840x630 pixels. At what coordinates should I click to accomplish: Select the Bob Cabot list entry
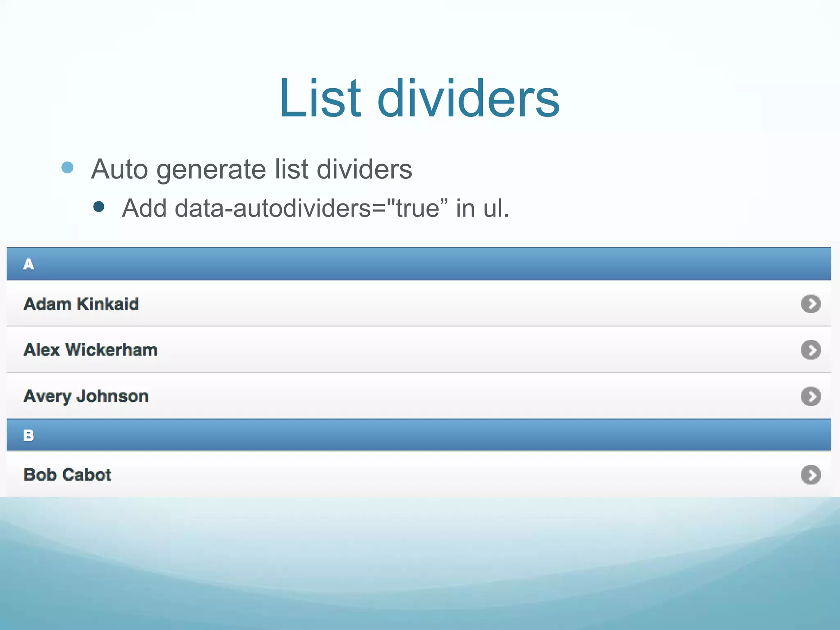[x=419, y=475]
